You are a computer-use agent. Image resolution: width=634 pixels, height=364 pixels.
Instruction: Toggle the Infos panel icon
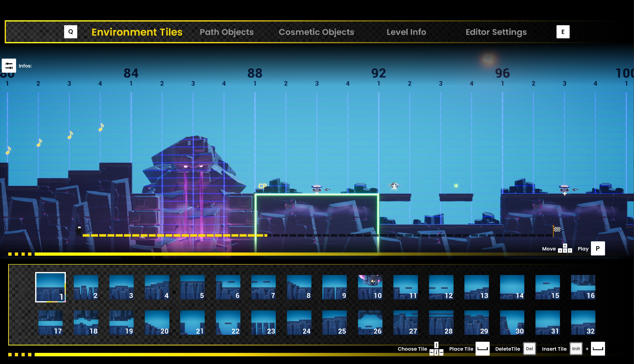pos(9,66)
